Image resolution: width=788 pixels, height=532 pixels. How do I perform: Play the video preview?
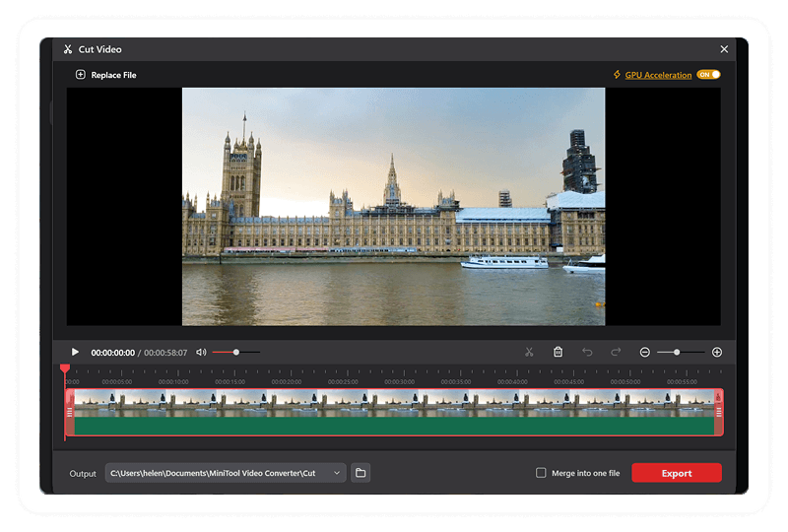tap(75, 352)
